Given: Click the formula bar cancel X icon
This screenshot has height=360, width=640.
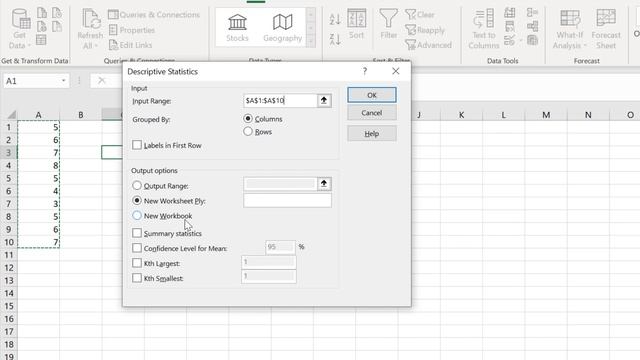Looking at the screenshot, I should pyautogui.click(x=102, y=81).
